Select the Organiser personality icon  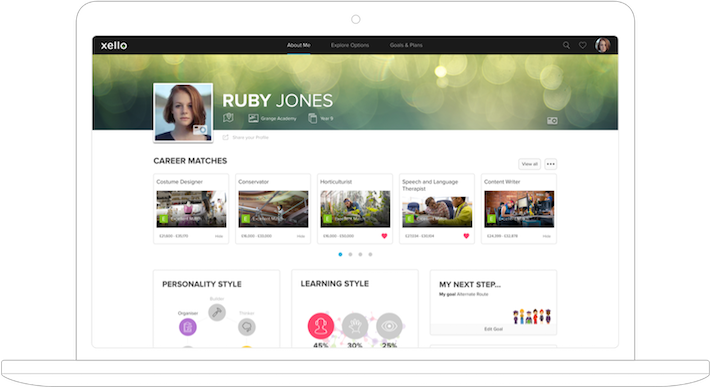[187, 327]
